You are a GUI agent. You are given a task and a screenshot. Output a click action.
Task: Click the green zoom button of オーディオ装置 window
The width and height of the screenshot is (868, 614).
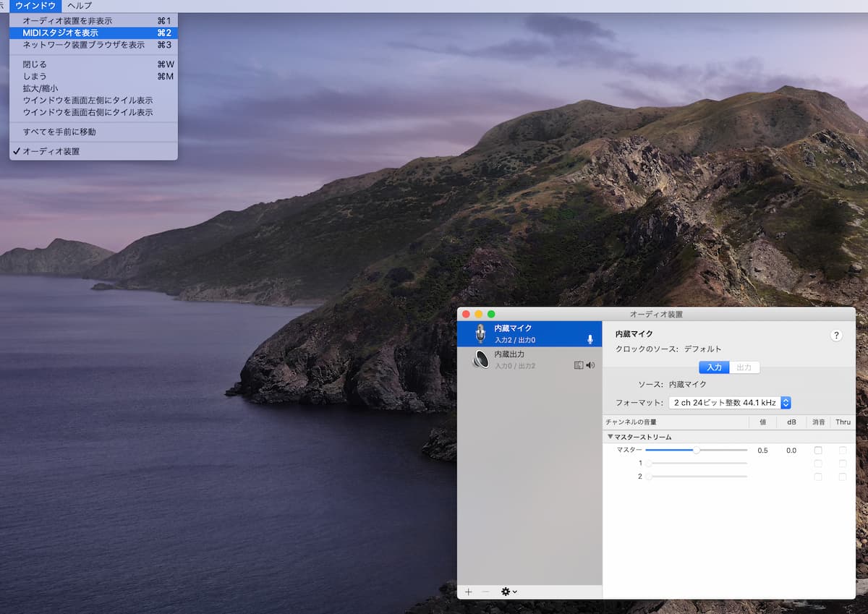[x=491, y=314]
